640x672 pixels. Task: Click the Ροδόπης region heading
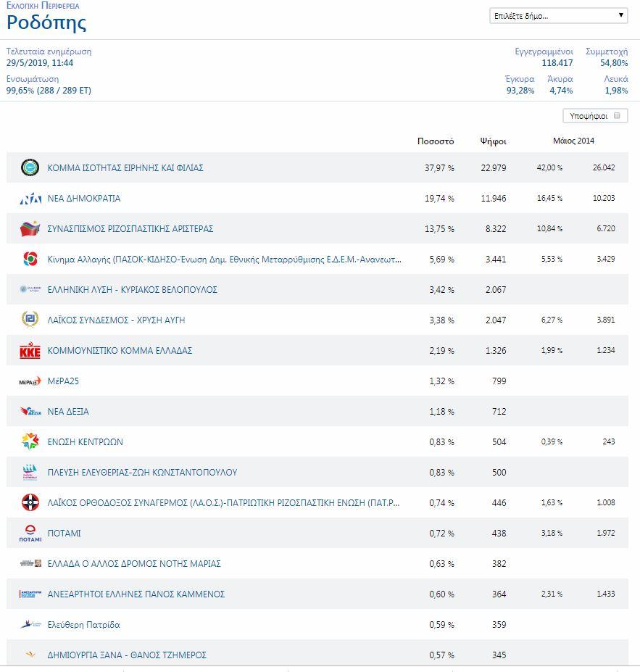[46, 22]
